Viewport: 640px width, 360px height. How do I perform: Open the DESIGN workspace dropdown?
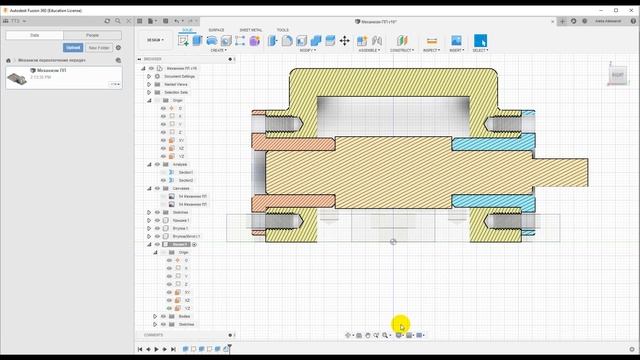(x=155, y=40)
